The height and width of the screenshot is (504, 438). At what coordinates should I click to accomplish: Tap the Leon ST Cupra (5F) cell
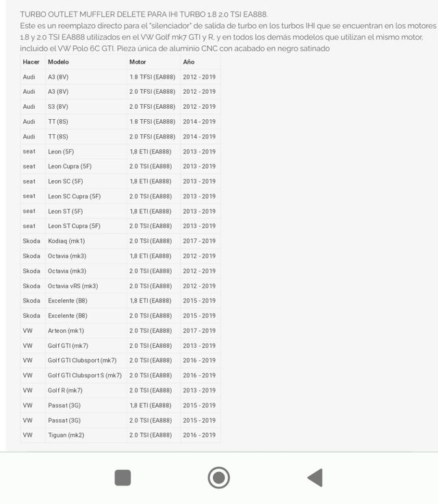tap(74, 226)
